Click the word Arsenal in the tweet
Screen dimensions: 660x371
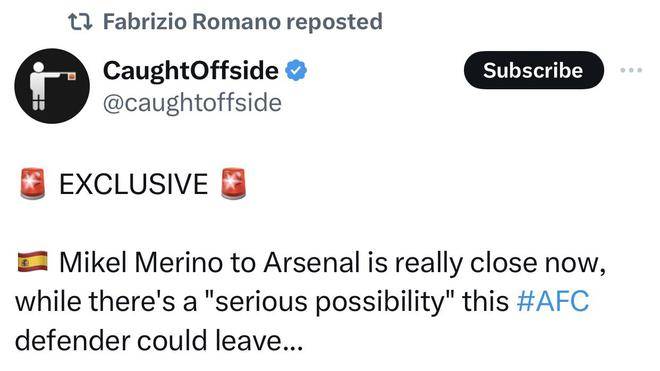point(312,263)
